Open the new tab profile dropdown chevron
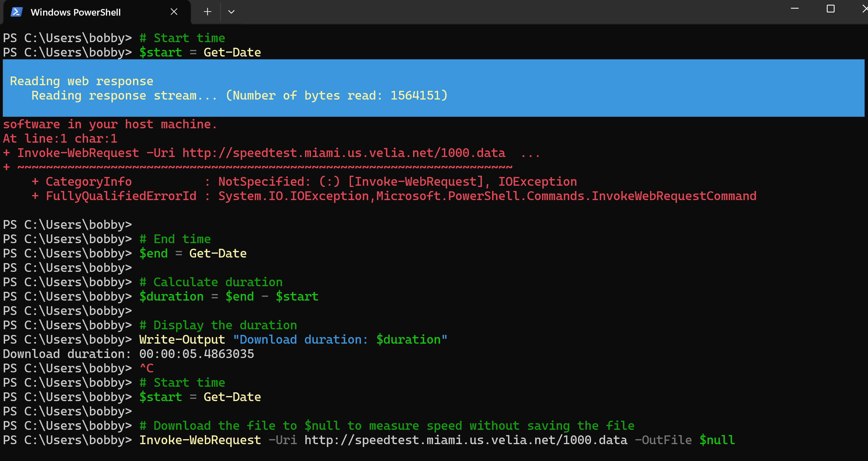The image size is (868, 461). pos(231,12)
